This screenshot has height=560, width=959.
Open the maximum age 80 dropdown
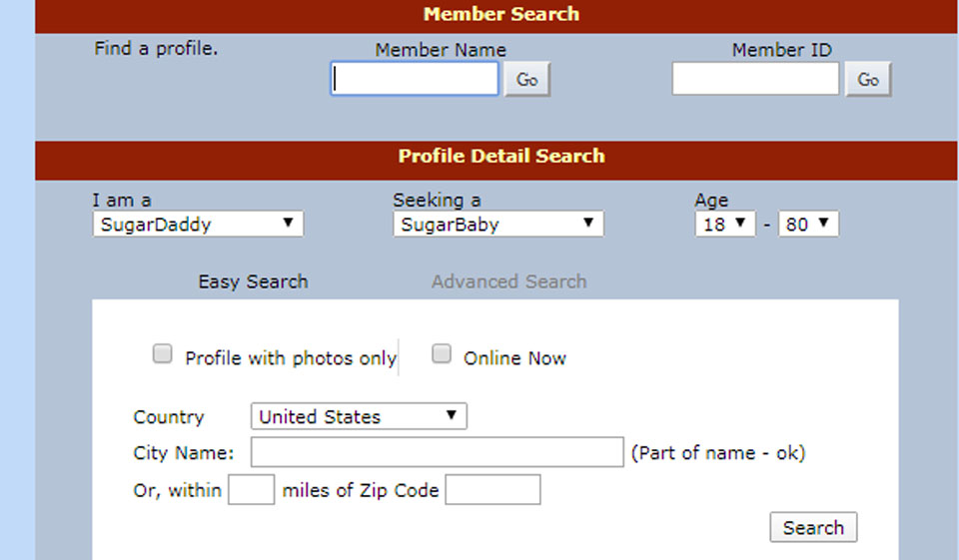click(x=809, y=225)
